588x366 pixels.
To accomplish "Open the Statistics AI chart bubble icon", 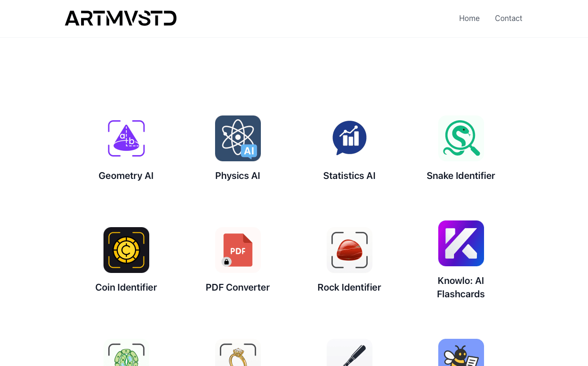I will 350,138.
